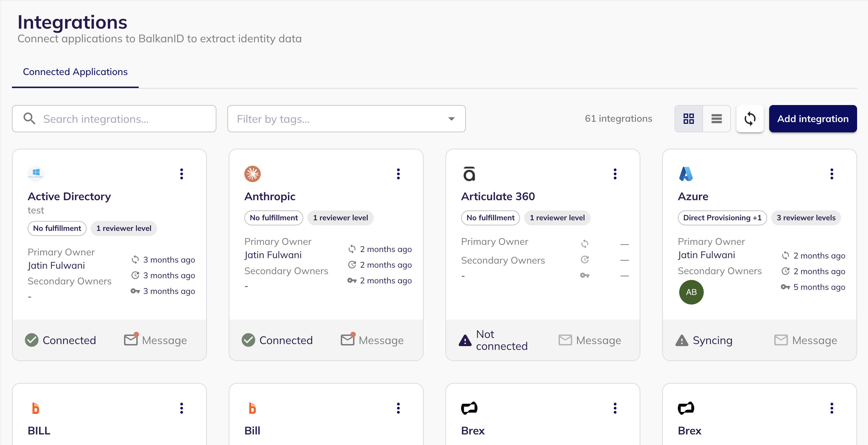This screenshot has height=445, width=868.
Task: Click the Anthropic logo icon
Action: pos(253,174)
